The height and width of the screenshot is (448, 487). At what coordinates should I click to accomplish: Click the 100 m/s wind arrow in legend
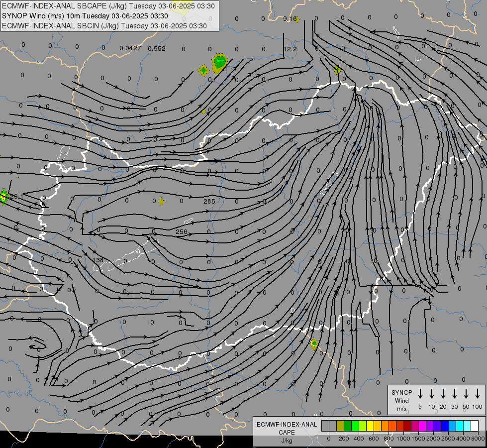pos(478,394)
